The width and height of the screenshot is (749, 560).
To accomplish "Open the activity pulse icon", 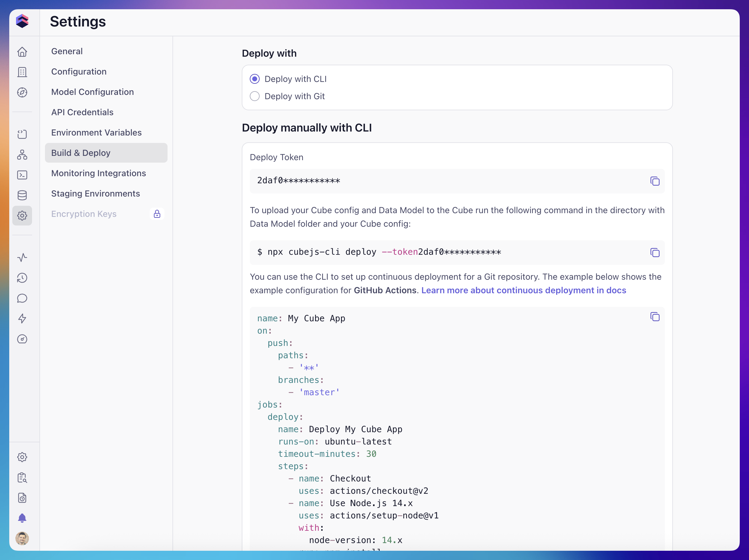I will [22, 258].
